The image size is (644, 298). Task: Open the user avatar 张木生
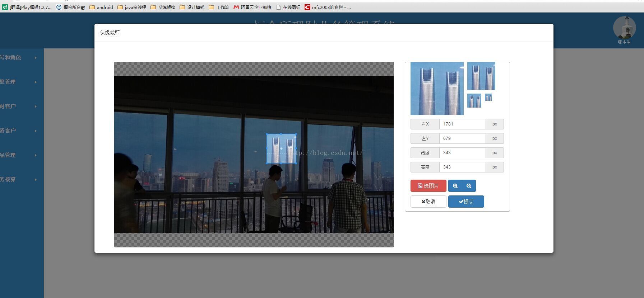point(624,28)
